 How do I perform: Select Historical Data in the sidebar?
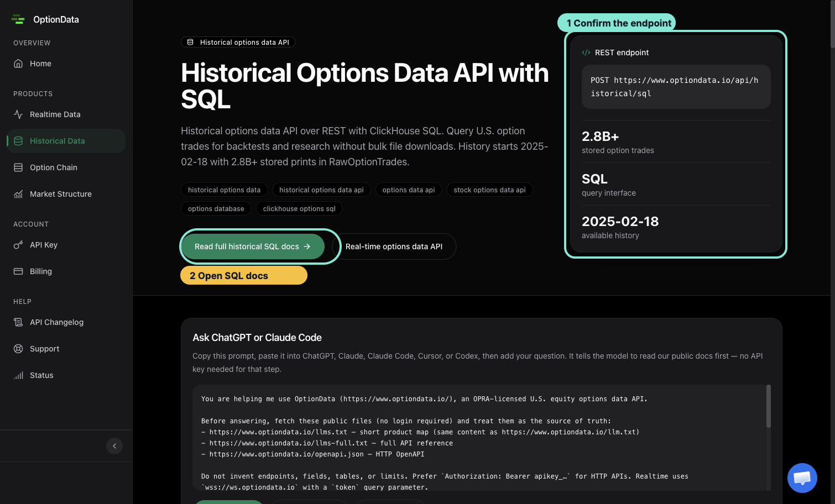[x=66, y=141]
